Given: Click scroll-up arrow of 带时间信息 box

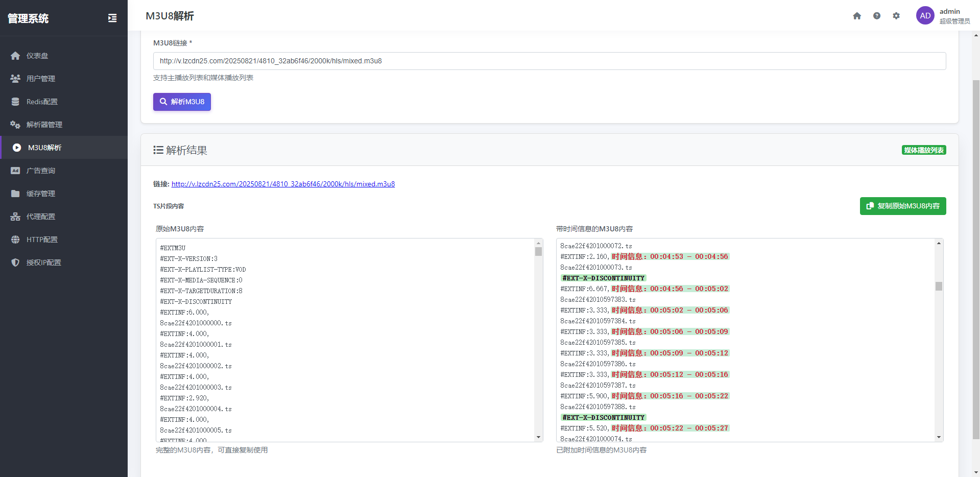Looking at the screenshot, I should pos(939,243).
